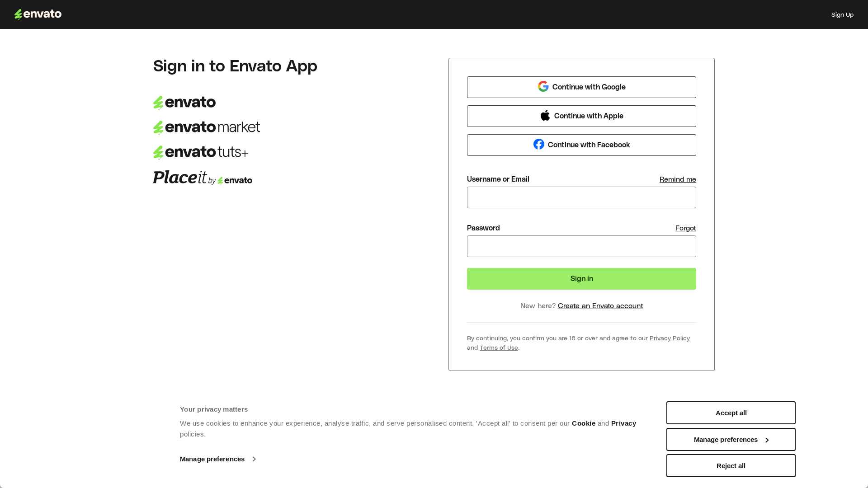The image size is (868, 488).
Task: Open Sign Up in the top bar
Action: [842, 15]
